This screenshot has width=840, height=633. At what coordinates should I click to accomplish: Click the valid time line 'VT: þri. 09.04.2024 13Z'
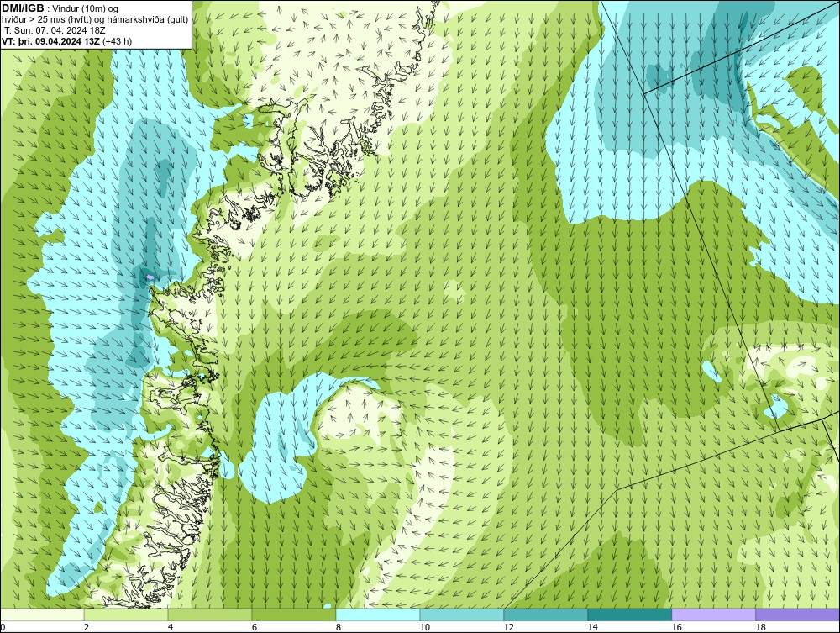pos(51,40)
